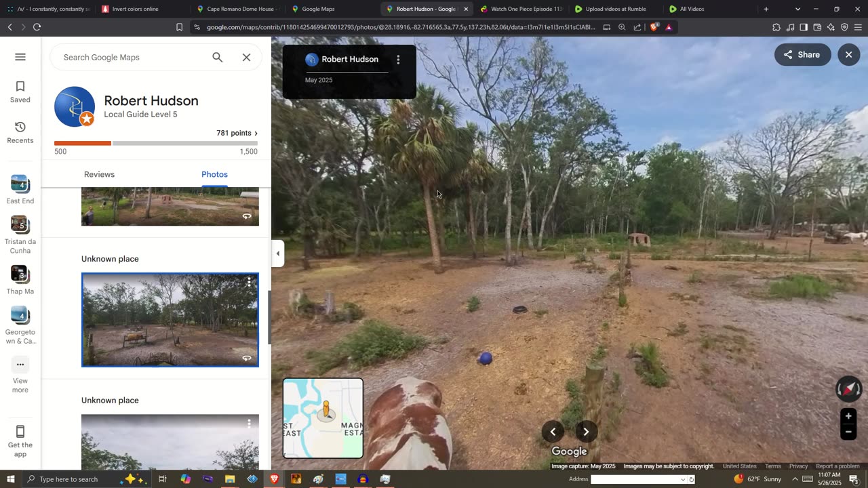The width and height of the screenshot is (868, 488).
Task: Zoom in on the photo
Action: tap(848, 416)
